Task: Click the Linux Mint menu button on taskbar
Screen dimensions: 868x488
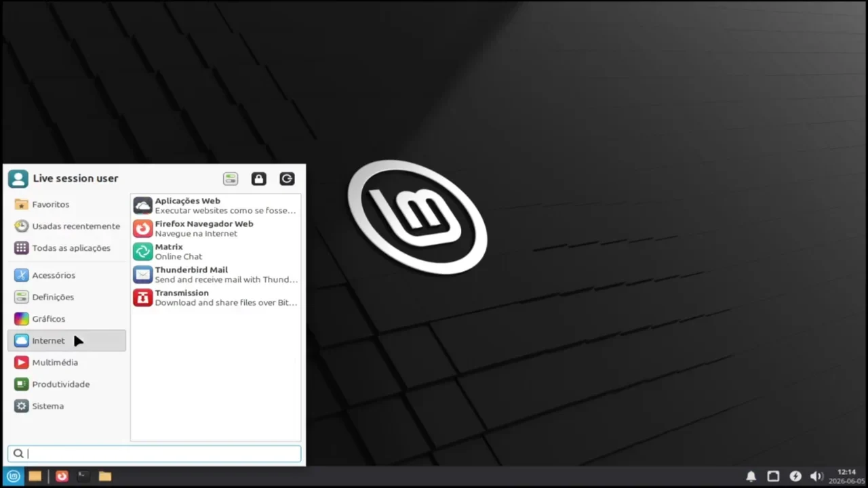Action: (13, 476)
